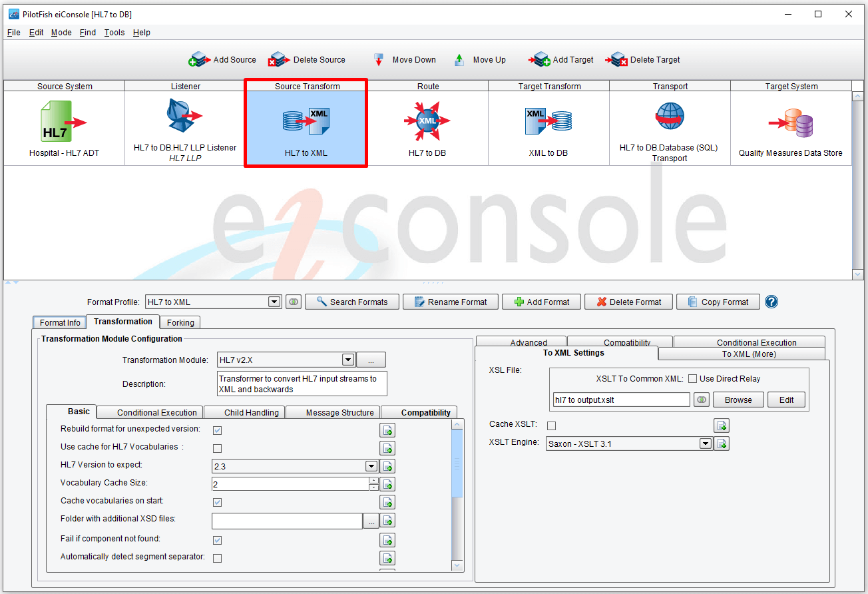Click Browse for the XSL file
Image resolution: width=868 pixels, height=594 pixels.
(738, 400)
